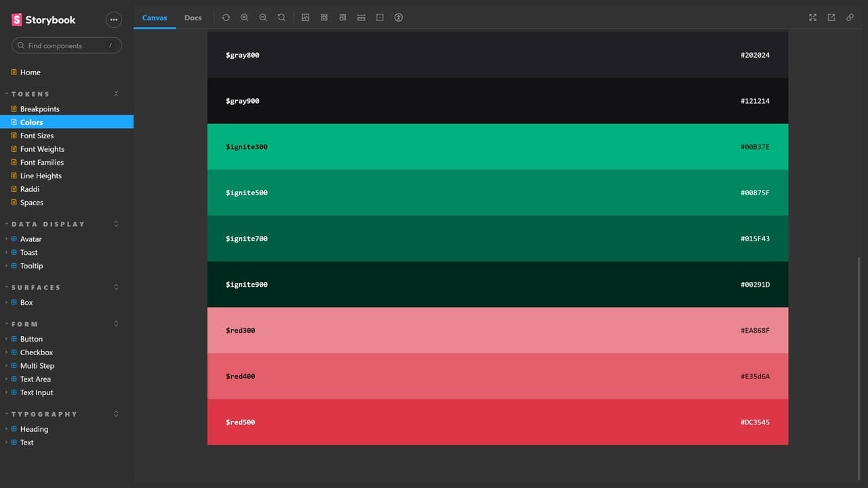Toggle outline mode for the canvas

pyautogui.click(x=380, y=18)
